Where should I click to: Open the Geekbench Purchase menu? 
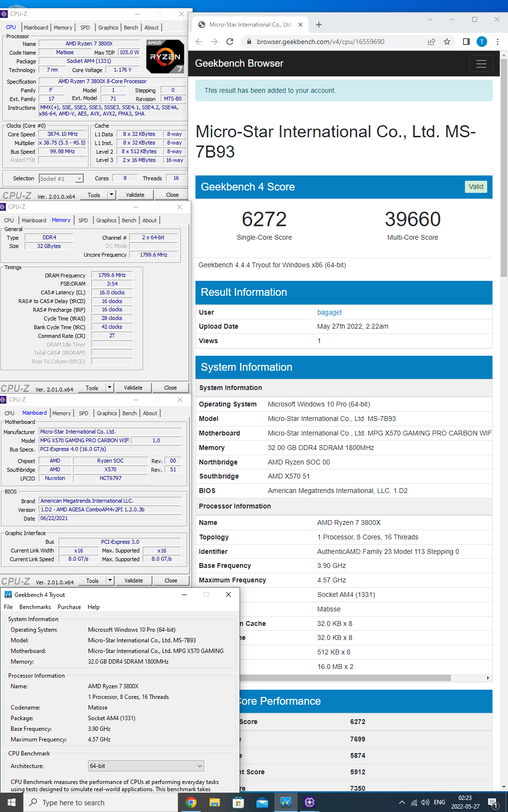pyautogui.click(x=69, y=607)
